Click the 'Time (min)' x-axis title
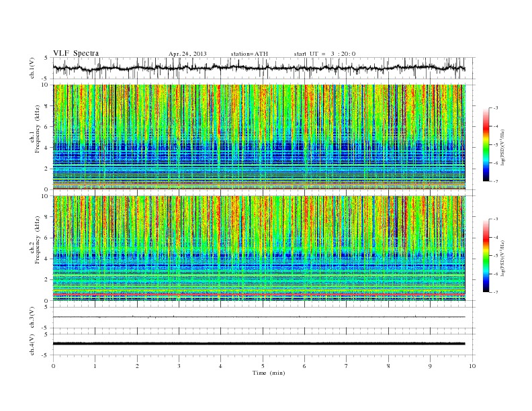Screen dimensions: 532x411 click(x=269, y=373)
